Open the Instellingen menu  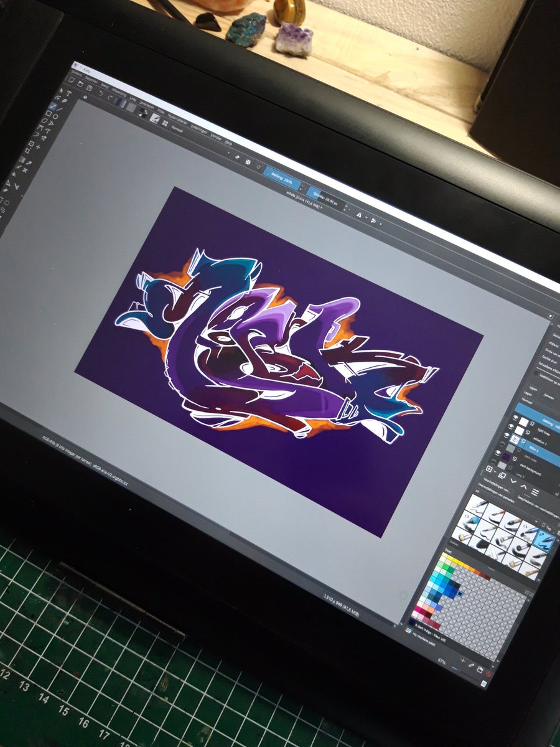coord(198,128)
